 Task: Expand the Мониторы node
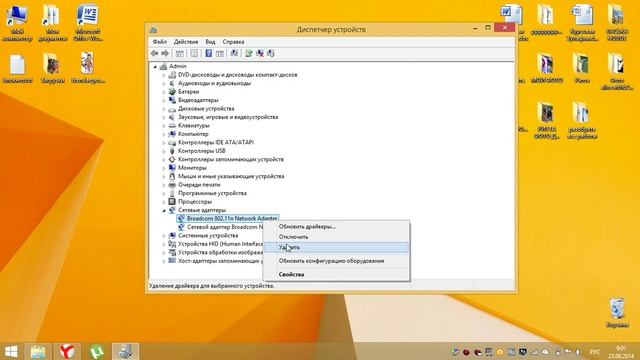point(164,168)
